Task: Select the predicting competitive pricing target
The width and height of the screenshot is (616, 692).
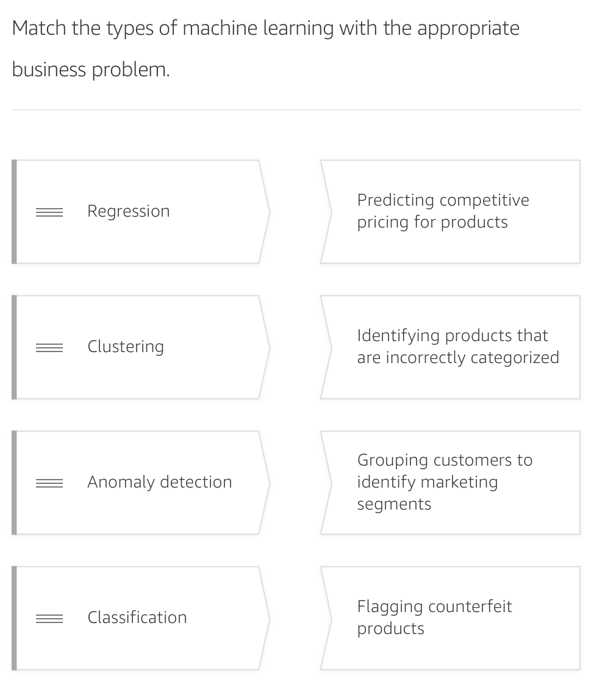Action: click(x=451, y=212)
